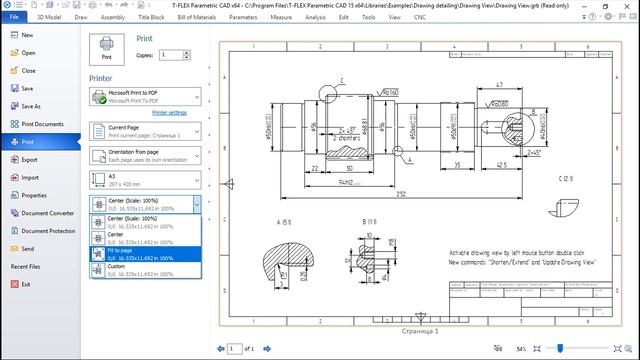Open the CNC tab
640x360 pixels.
pyautogui.click(x=420, y=17)
